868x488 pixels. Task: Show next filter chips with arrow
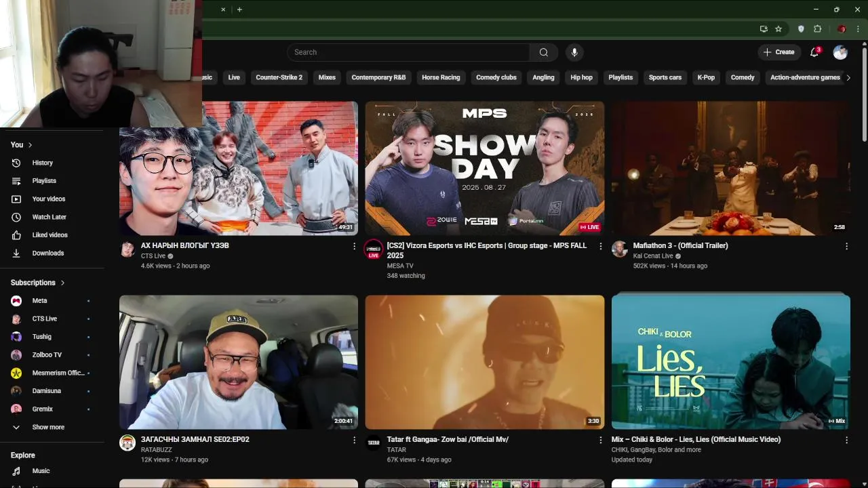[848, 77]
